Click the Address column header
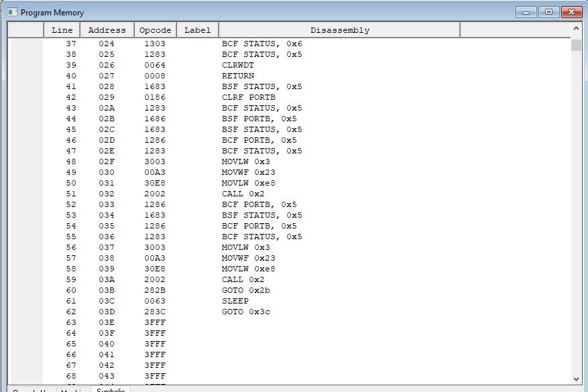588x392 pixels. pos(107,30)
